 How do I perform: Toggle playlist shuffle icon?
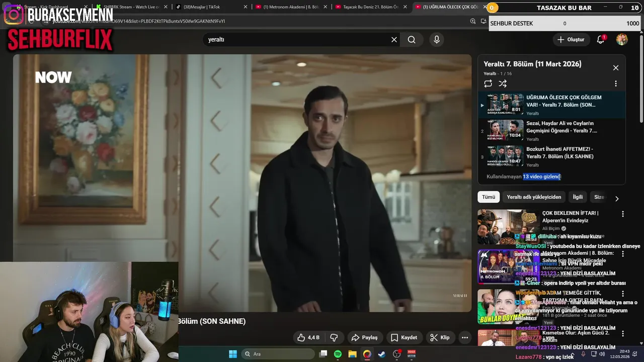pos(503,83)
